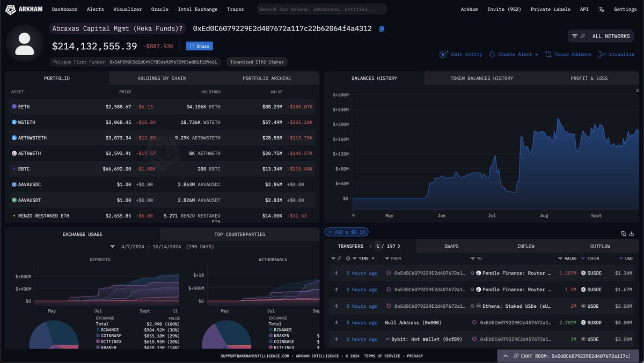Image resolution: width=644 pixels, height=363 pixels.
Task: Click the AAVAUSDT token icon in portfolio
Action: pos(14,200)
